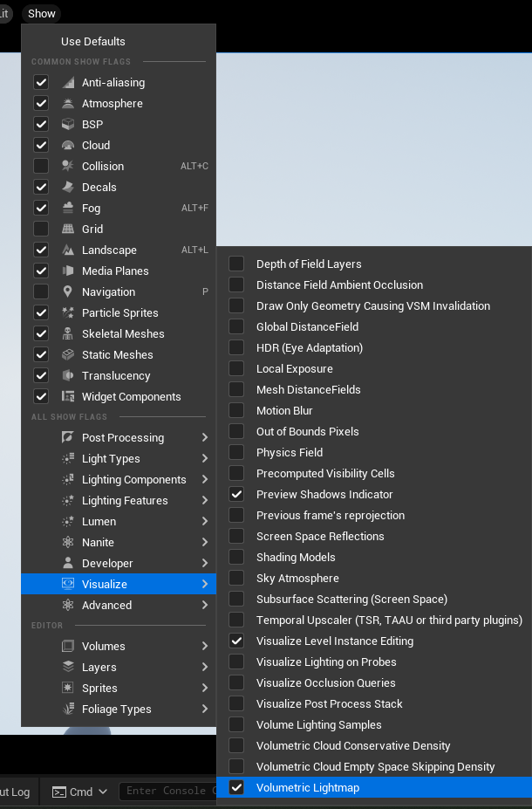Open the Sprites menu entry

119,689
